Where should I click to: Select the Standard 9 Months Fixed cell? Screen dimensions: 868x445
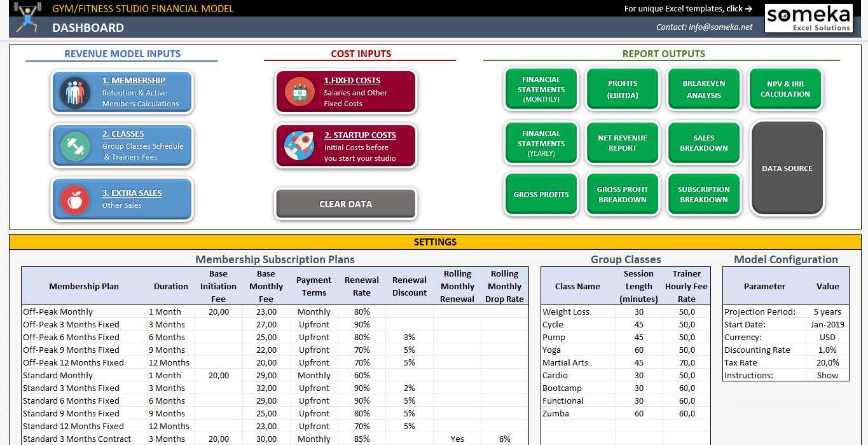84,414
